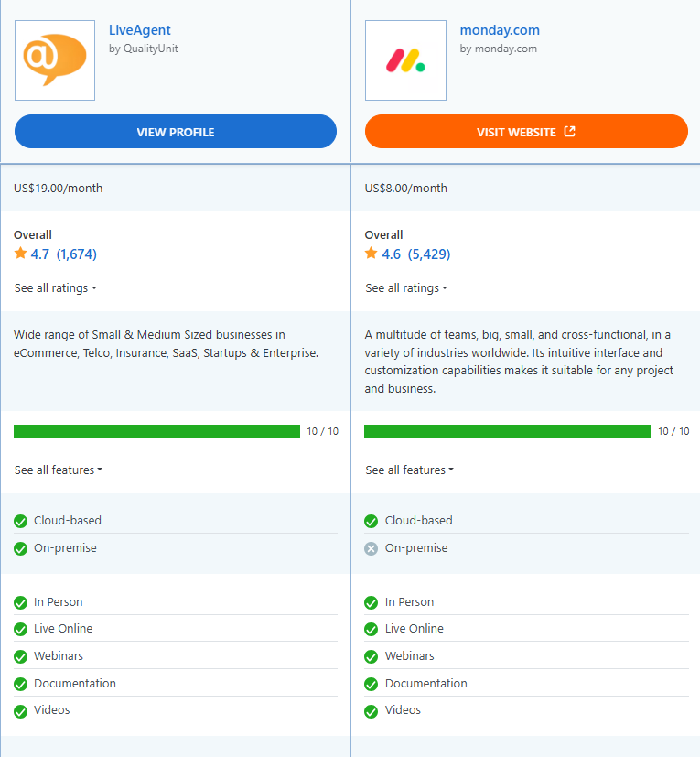Click the green checkmark beside monday.com's Webinars
700x757 pixels.
coord(371,656)
